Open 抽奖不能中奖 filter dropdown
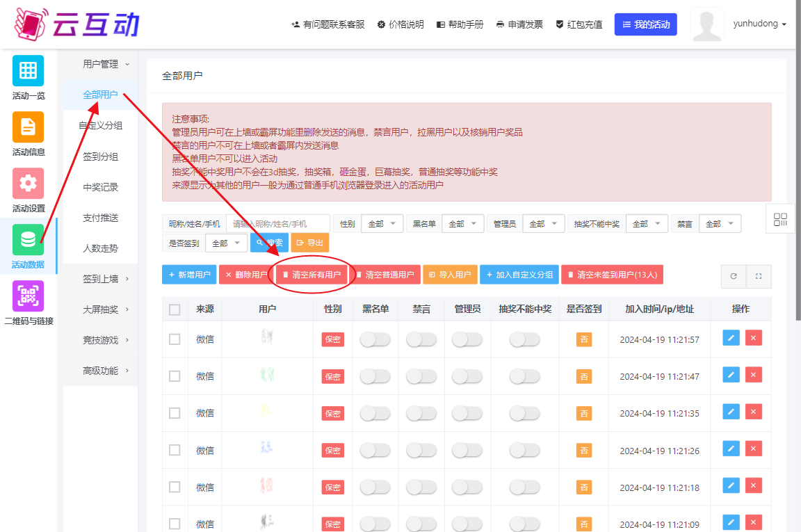801x532 pixels. click(x=647, y=224)
